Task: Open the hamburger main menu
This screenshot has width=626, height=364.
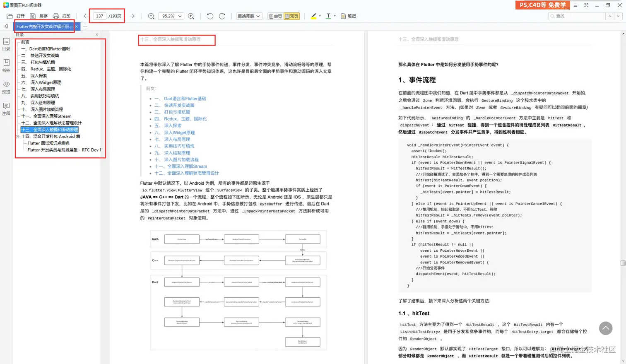Action: pyautogui.click(x=575, y=5)
